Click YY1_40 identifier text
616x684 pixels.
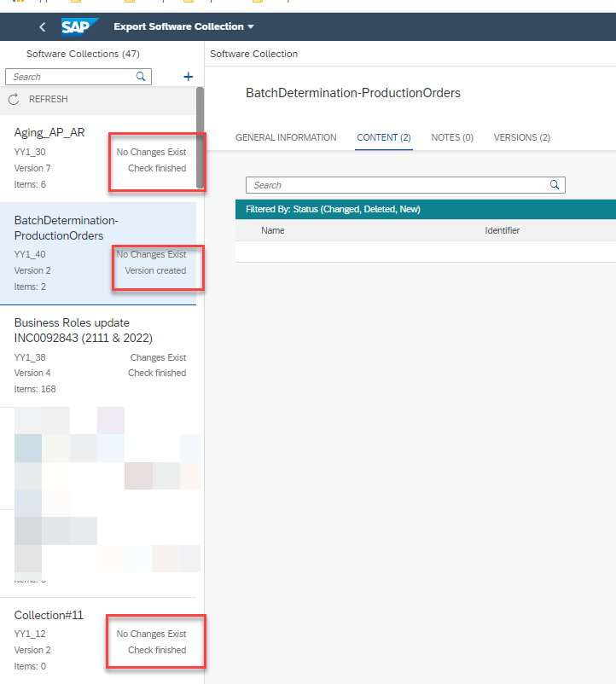[x=30, y=254]
